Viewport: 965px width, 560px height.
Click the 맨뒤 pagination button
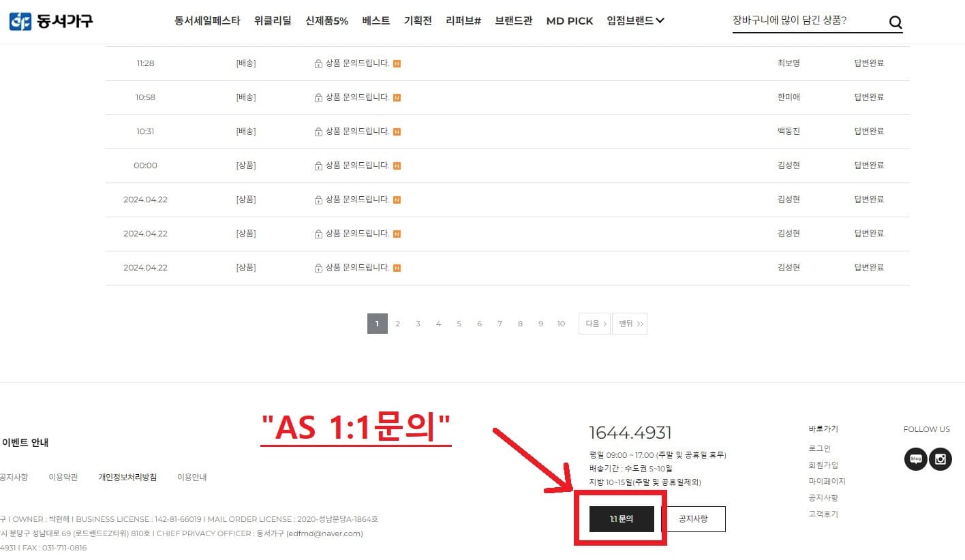[x=630, y=323]
